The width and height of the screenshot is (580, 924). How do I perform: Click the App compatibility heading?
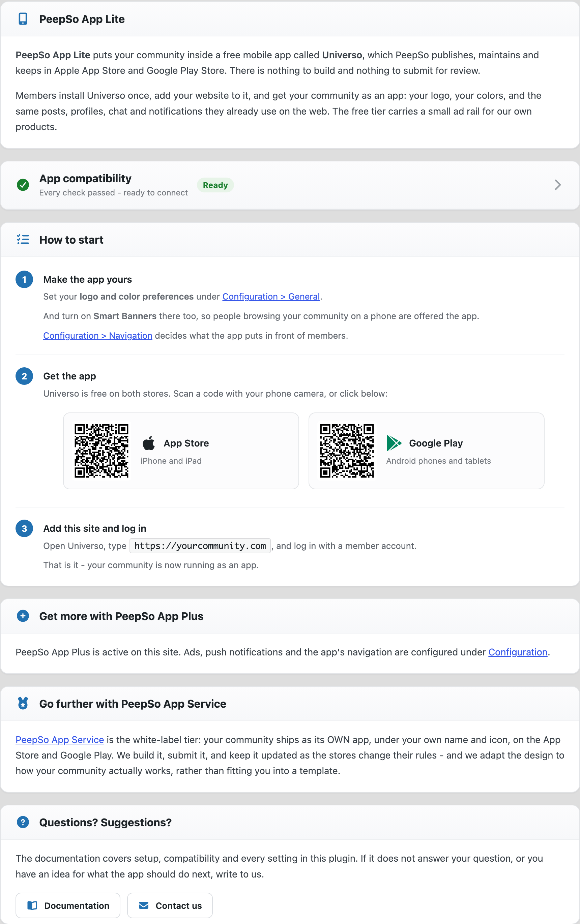pos(85,179)
